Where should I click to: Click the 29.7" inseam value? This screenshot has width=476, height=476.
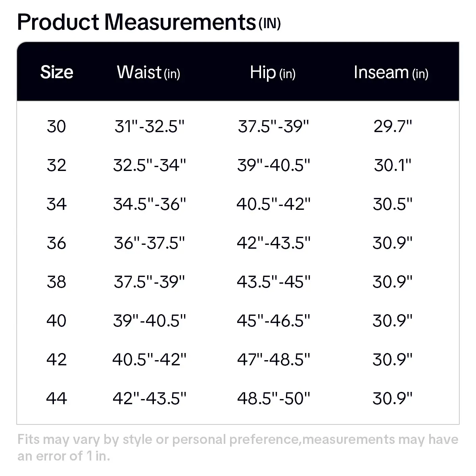pyautogui.click(x=393, y=127)
